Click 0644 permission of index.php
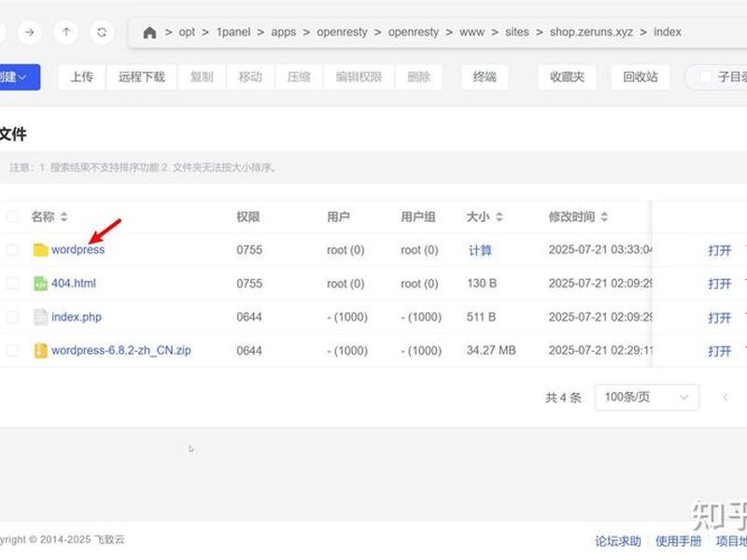Image resolution: width=747 pixels, height=560 pixels. (x=249, y=317)
